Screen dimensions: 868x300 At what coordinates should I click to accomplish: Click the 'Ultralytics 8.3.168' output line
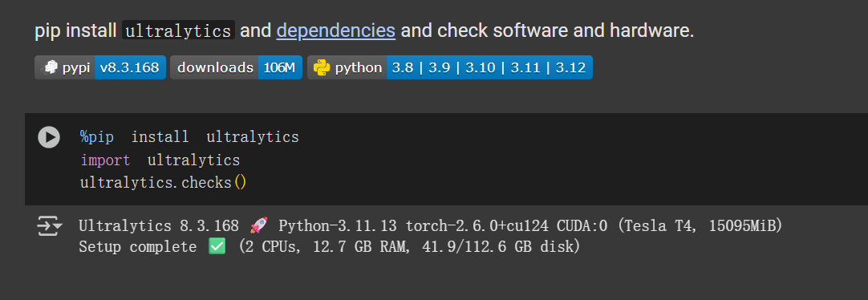(431, 226)
